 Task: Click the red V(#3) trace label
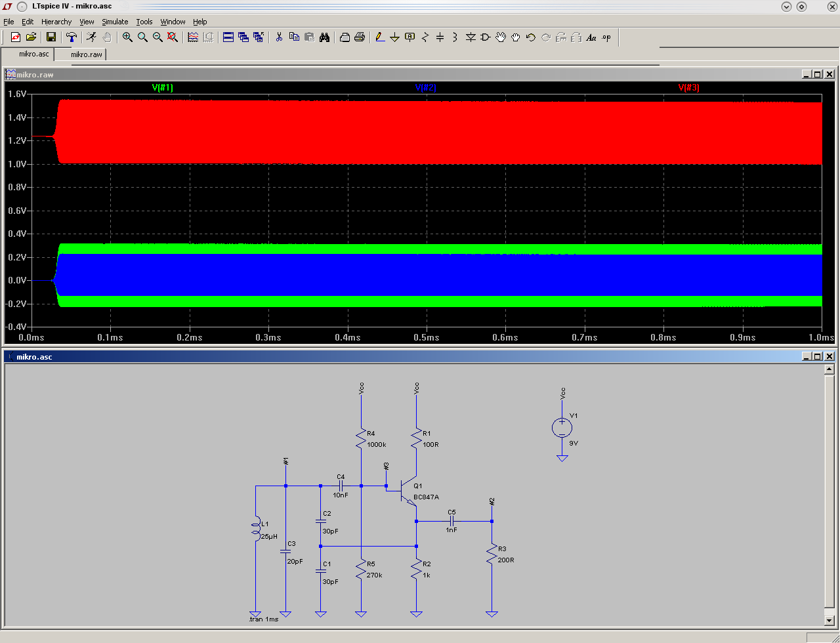(x=689, y=88)
